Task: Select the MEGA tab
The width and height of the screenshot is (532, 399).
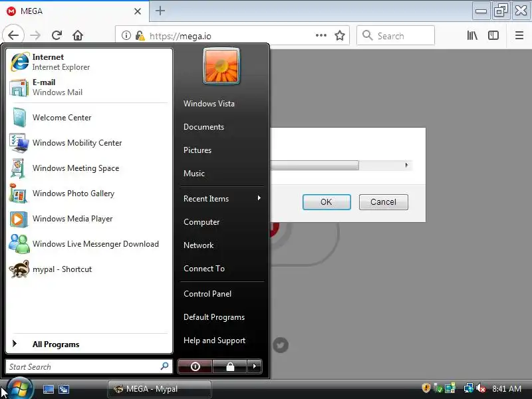Action: 74,11
